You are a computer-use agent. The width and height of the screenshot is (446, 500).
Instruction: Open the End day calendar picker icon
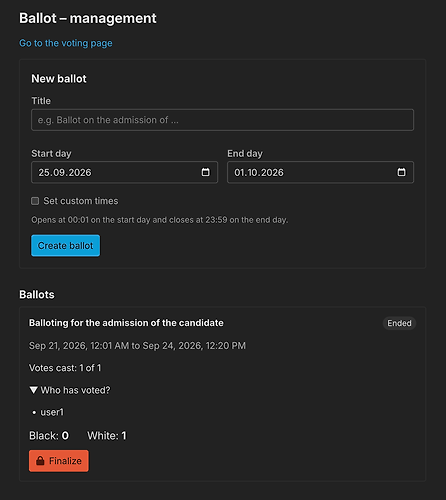coord(402,172)
